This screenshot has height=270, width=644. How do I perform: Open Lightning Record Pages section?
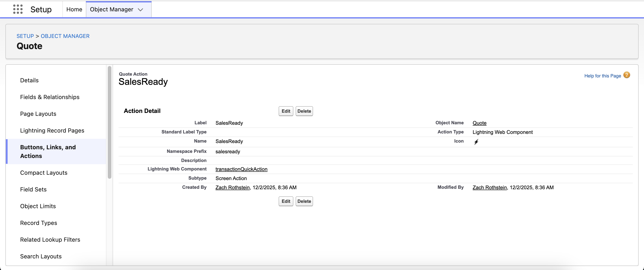click(52, 131)
